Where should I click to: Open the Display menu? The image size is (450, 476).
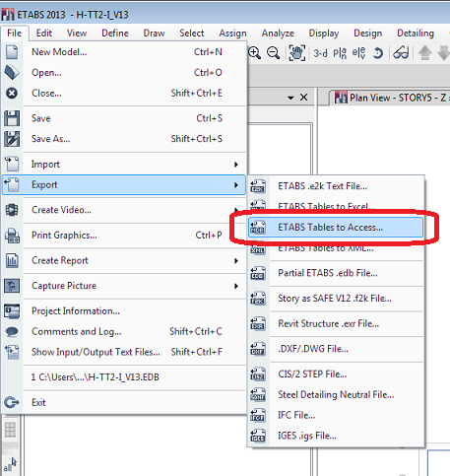(324, 34)
